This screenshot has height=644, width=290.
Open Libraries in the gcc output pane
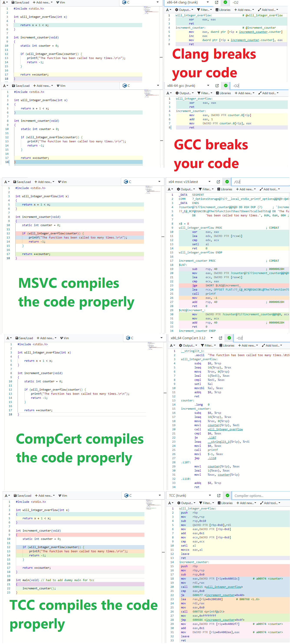coord(224,93)
